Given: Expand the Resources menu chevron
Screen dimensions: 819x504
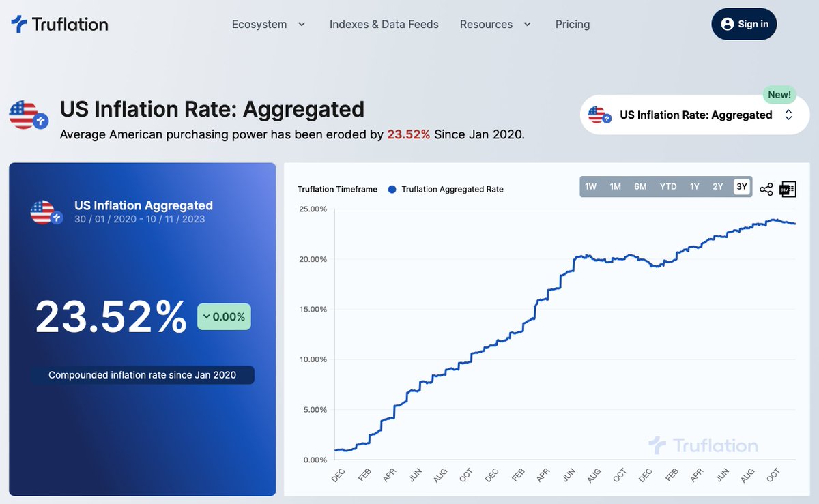Looking at the screenshot, I should pyautogui.click(x=527, y=25).
